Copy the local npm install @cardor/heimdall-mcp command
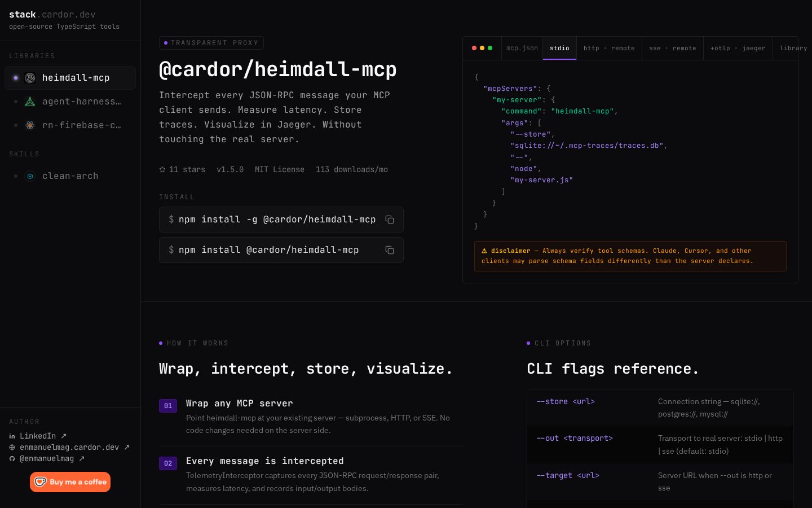The height and width of the screenshot is (508, 812). [x=390, y=250]
